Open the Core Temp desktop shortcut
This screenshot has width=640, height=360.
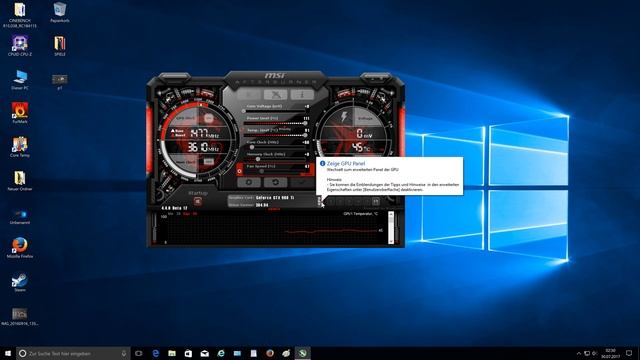click(x=20, y=147)
